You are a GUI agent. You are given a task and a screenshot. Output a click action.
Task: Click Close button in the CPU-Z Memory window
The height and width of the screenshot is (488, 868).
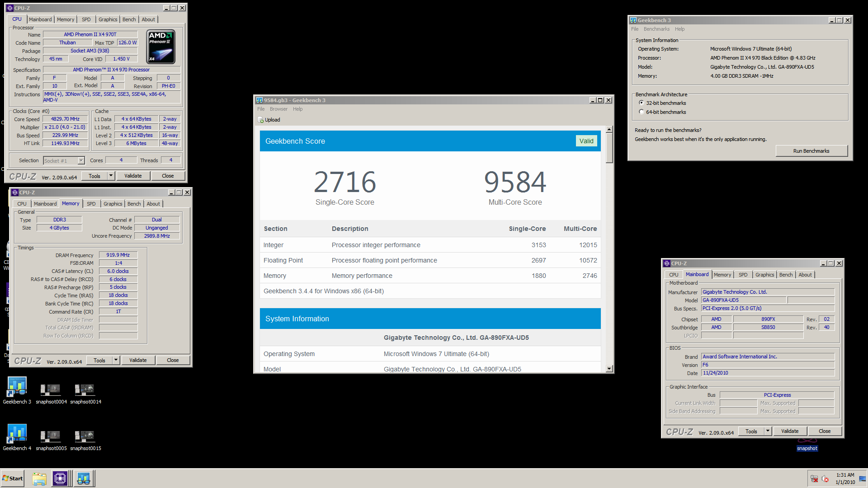pyautogui.click(x=173, y=360)
